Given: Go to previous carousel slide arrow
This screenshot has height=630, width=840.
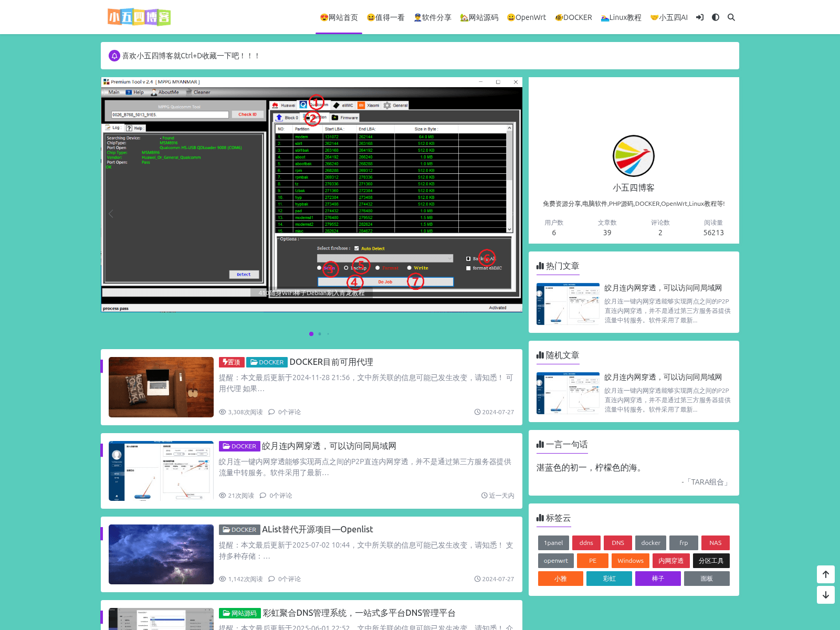Looking at the screenshot, I should point(111,214).
